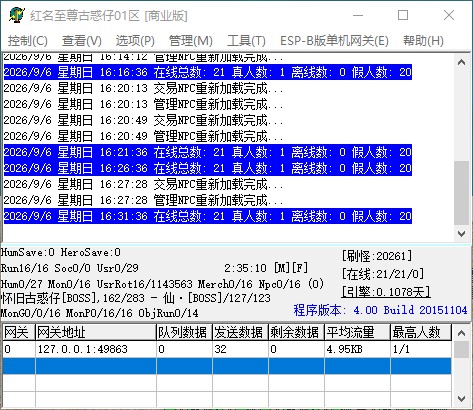Image resolution: width=473 pixels, height=410 pixels.
Task: Select the 16:16:36 在线总数 log line
Action: point(208,72)
